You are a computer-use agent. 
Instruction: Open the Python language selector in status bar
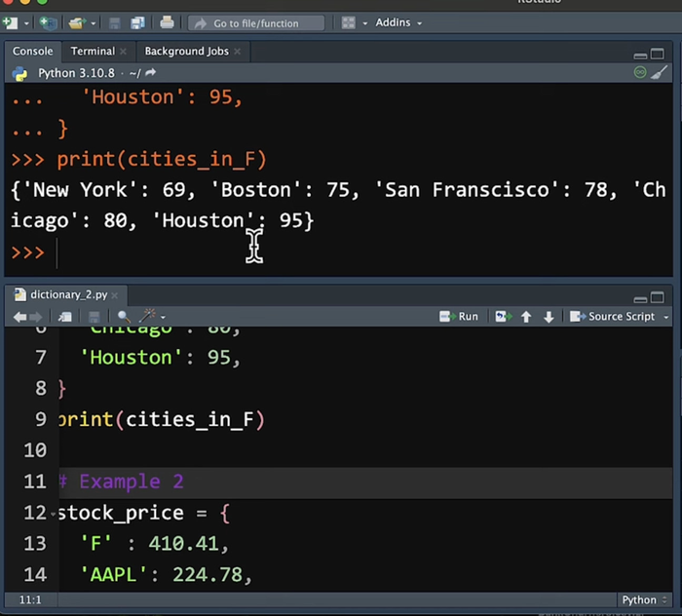point(644,600)
